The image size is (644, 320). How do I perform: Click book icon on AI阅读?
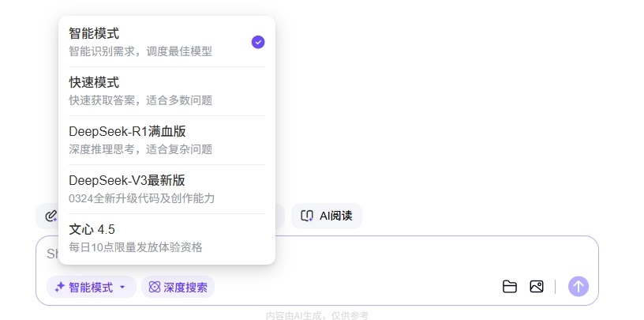click(x=307, y=216)
